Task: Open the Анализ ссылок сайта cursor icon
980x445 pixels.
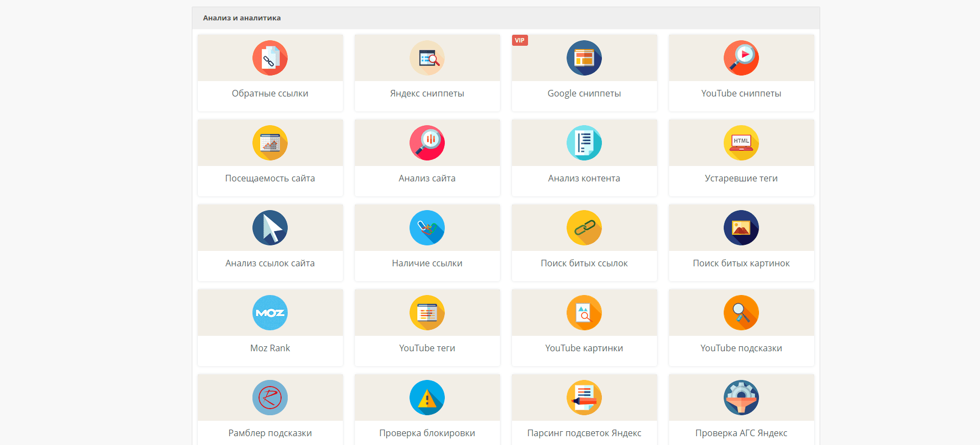Action: pyautogui.click(x=270, y=228)
